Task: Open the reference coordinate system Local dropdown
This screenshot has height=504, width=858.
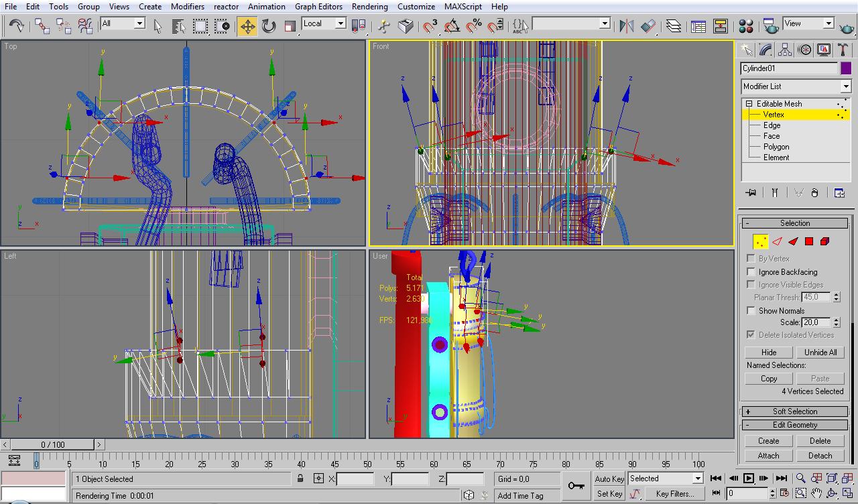Action: (324, 23)
